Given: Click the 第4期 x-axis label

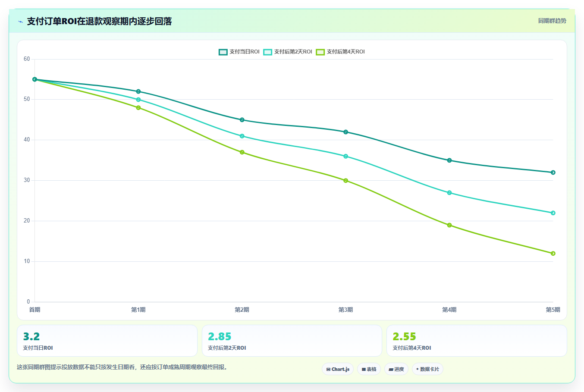Looking at the screenshot, I should pyautogui.click(x=449, y=310).
